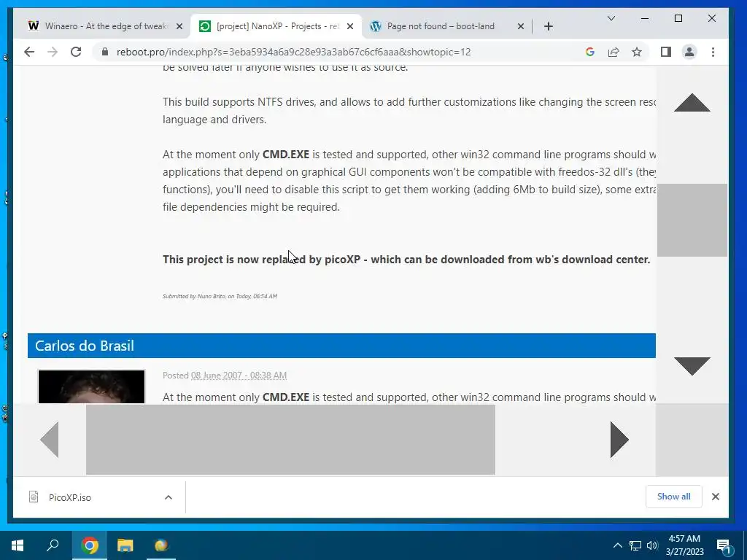Open the volume speaker tray icon
Screen dimensions: 747x560
tap(652, 545)
